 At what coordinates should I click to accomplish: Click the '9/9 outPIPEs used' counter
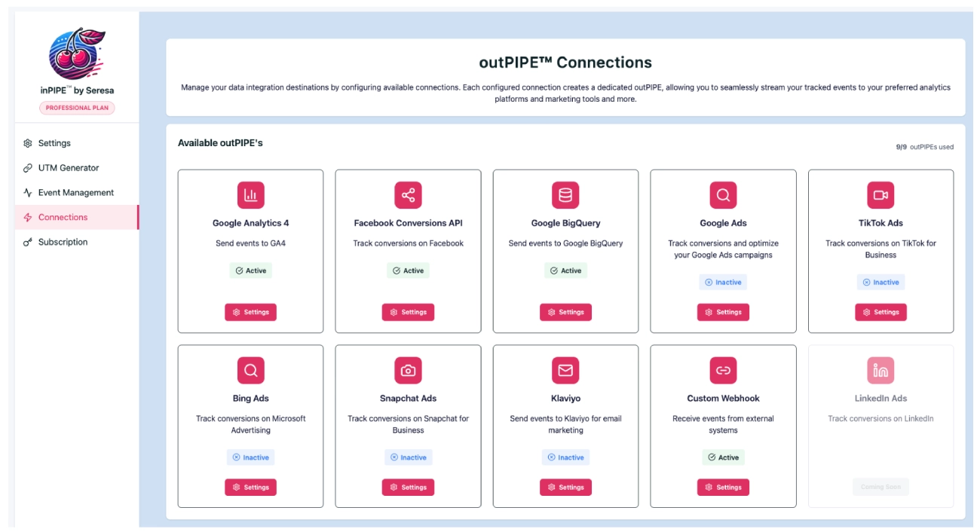point(924,147)
